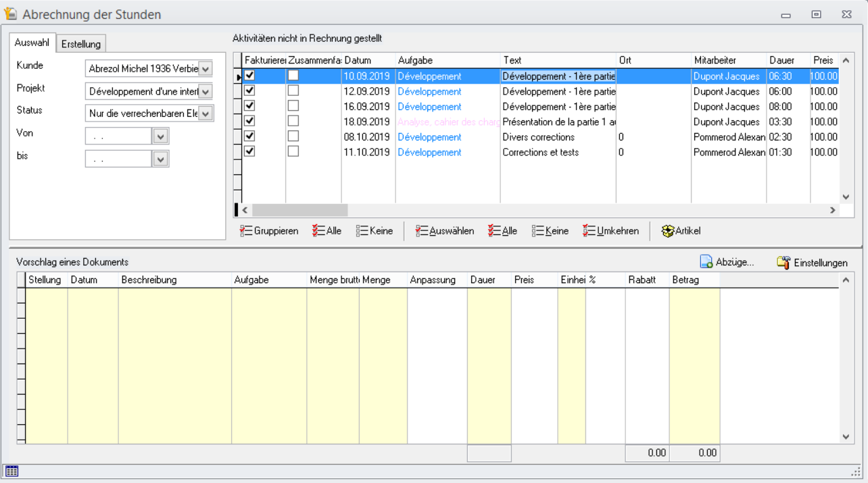Click the right arrow of activities horizontal scrollbar

(833, 210)
